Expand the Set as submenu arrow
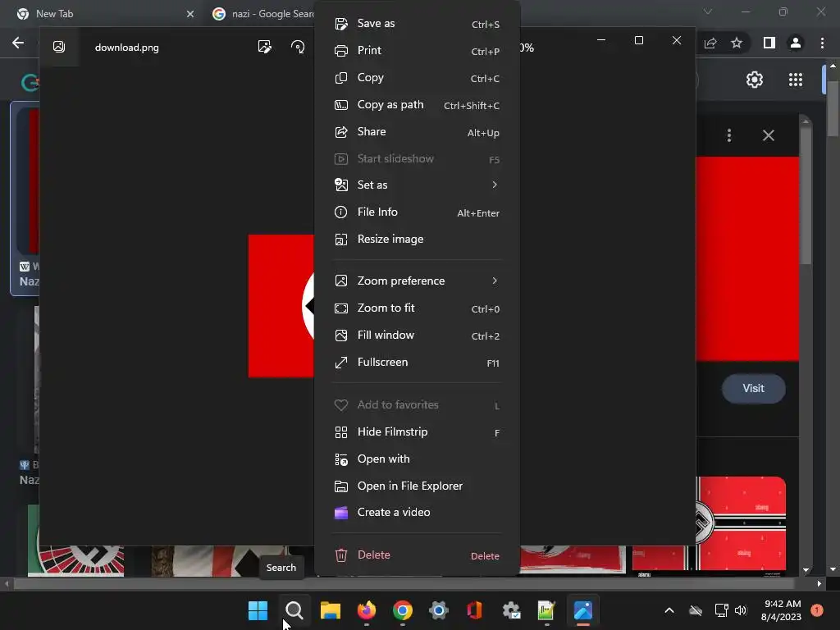The width and height of the screenshot is (840, 630). point(495,185)
